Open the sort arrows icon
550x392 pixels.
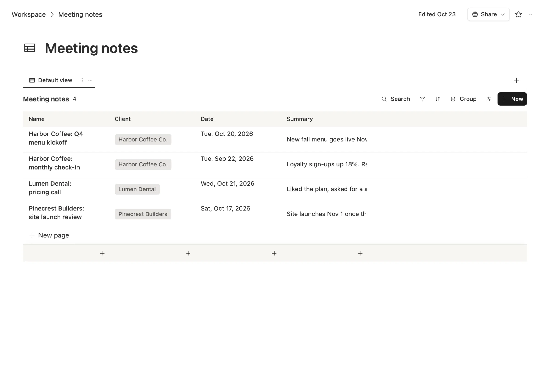click(437, 99)
